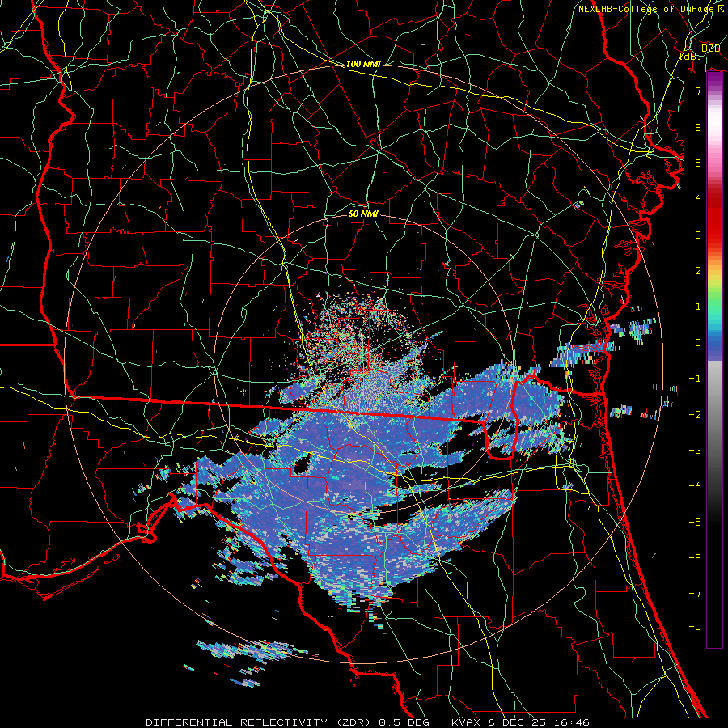Screen dimensions: 728x728
Task: Click the TH threshold label on legend
Action: (x=695, y=630)
